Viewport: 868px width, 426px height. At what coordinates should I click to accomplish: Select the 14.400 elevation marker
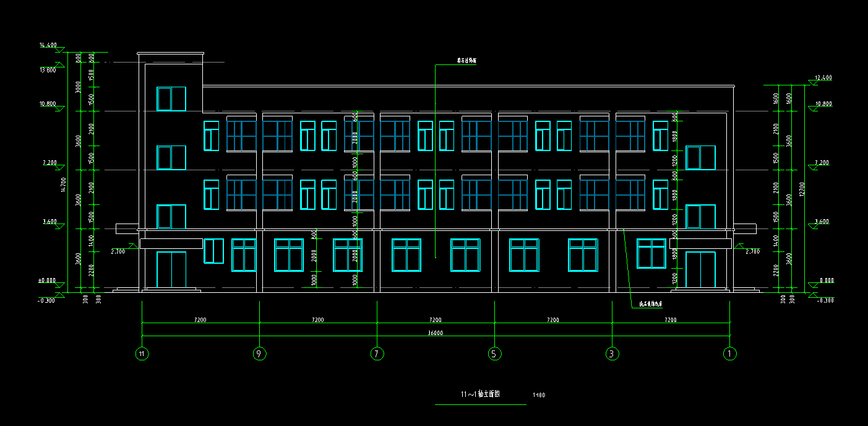coord(48,46)
